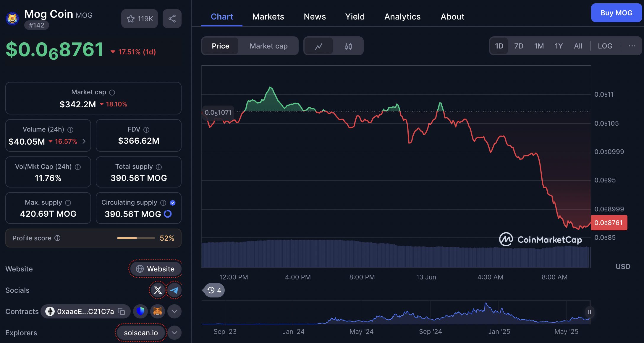This screenshot has width=644, height=343.
Task: Click the #142 rank badge
Action: click(37, 25)
